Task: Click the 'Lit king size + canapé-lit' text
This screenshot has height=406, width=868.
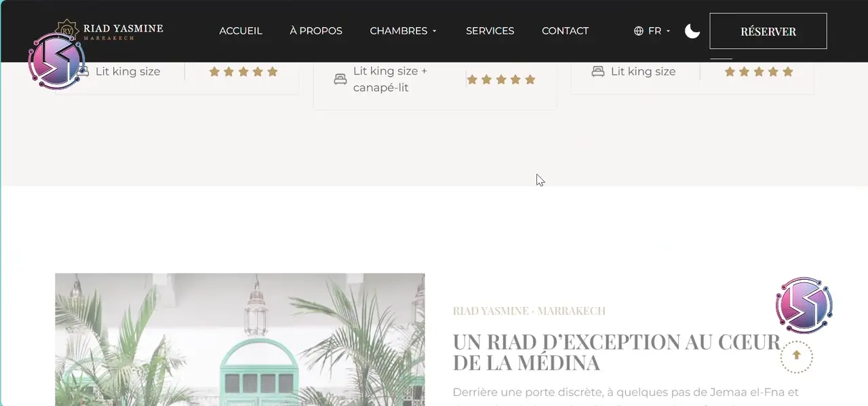Action: coord(390,79)
